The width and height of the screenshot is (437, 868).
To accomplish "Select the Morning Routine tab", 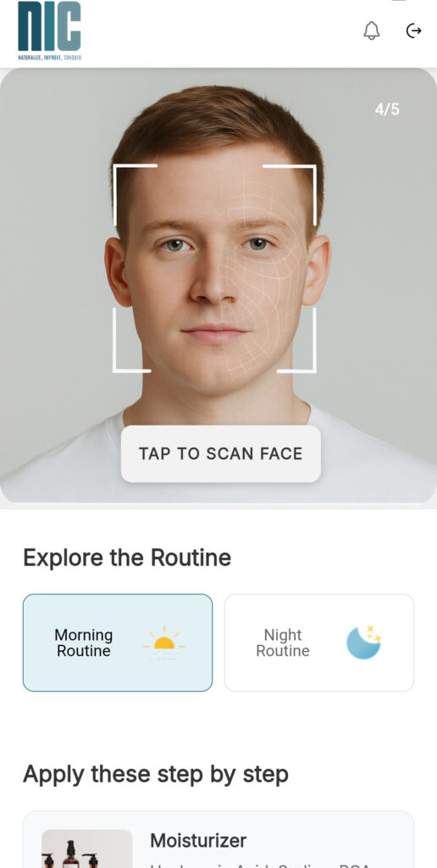I will click(117, 643).
